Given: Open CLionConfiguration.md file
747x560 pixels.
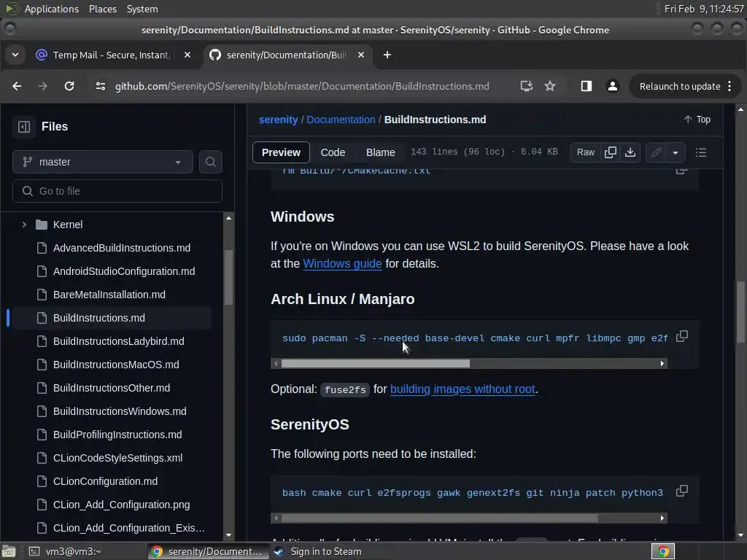Looking at the screenshot, I should [x=105, y=481].
